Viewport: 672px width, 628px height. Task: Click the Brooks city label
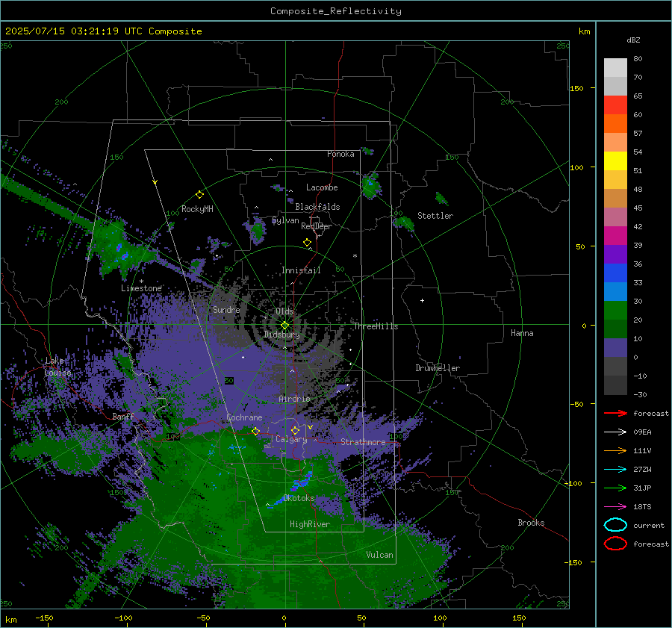pyautogui.click(x=531, y=523)
